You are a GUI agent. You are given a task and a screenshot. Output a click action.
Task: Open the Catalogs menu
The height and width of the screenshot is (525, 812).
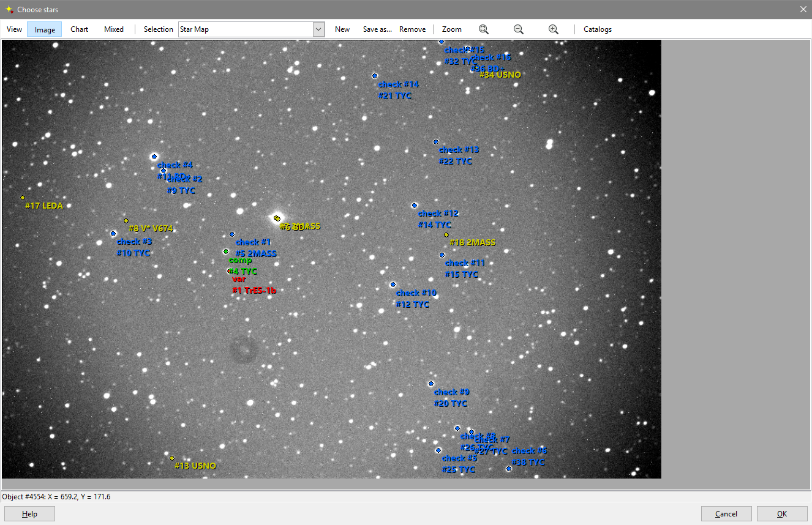(598, 29)
